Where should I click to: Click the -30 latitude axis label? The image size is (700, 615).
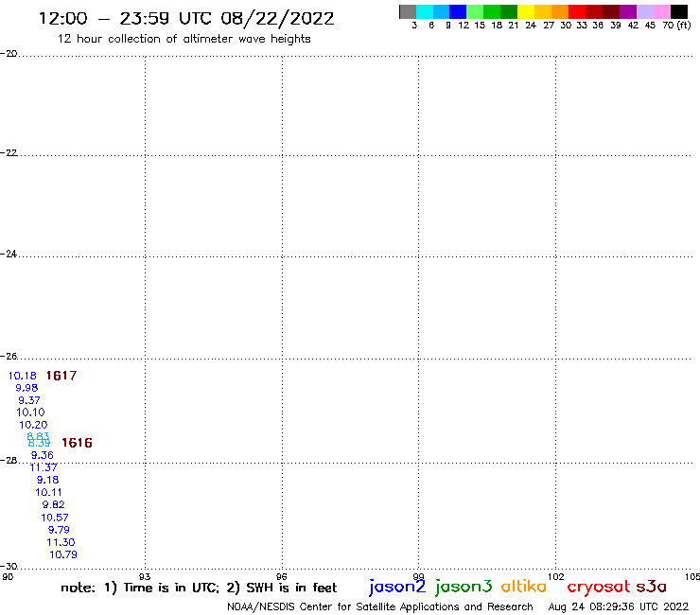9,566
